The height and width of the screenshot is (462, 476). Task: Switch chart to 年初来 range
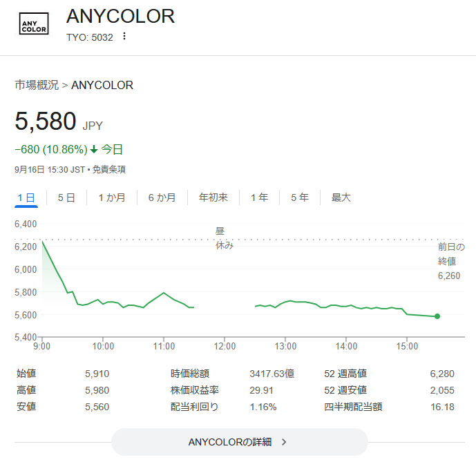pyautogui.click(x=213, y=198)
